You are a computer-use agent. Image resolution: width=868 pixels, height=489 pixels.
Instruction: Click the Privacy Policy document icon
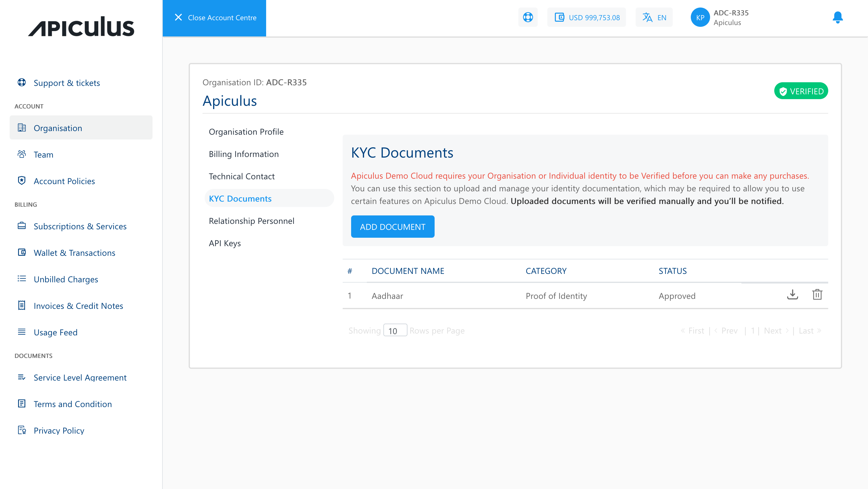point(22,430)
